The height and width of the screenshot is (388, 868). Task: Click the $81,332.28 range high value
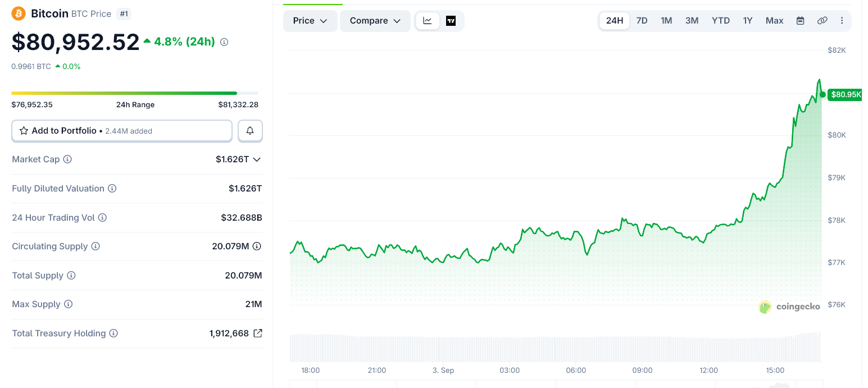point(238,104)
